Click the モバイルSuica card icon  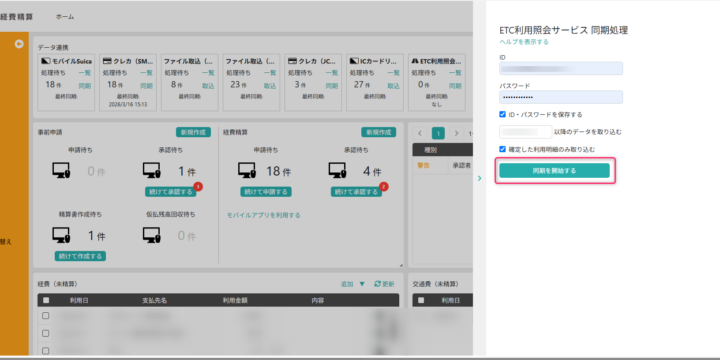[x=45, y=61]
